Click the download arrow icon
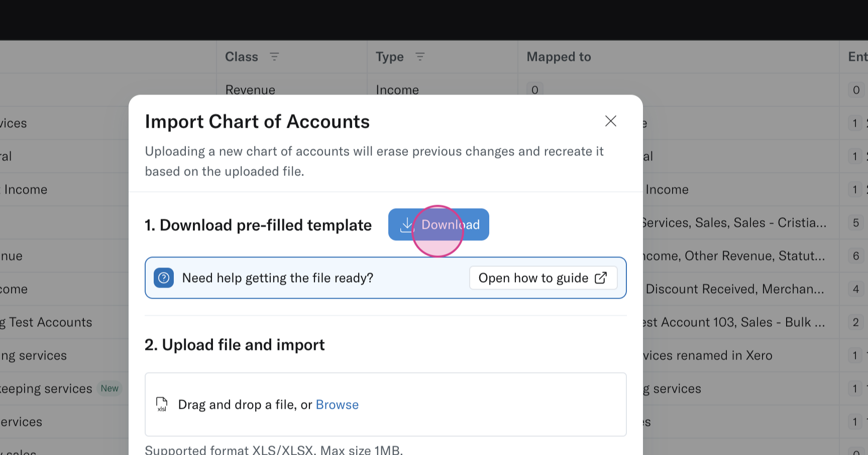The image size is (868, 455). pyautogui.click(x=406, y=225)
